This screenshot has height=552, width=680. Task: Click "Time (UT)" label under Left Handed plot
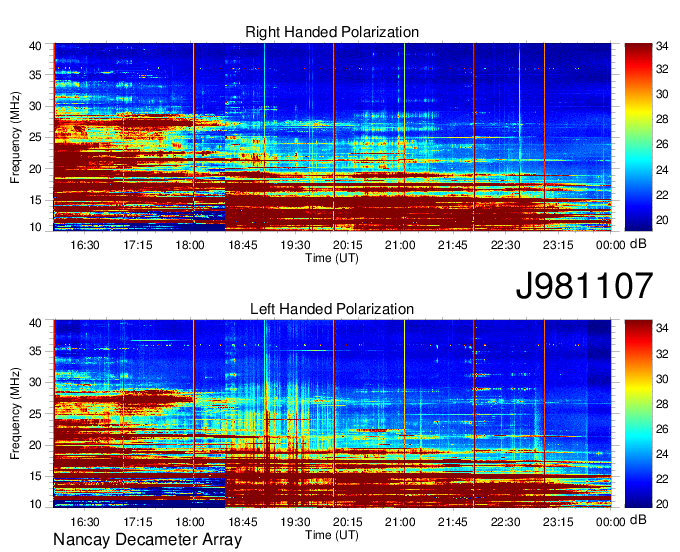point(332,535)
